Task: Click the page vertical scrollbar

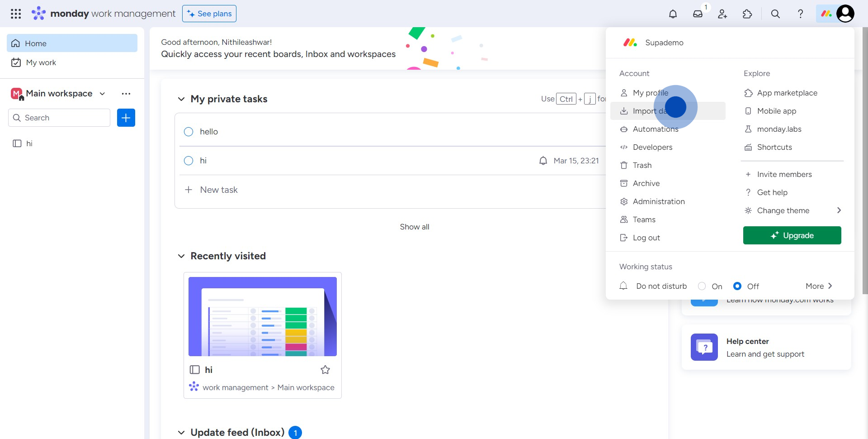Action: (865, 161)
